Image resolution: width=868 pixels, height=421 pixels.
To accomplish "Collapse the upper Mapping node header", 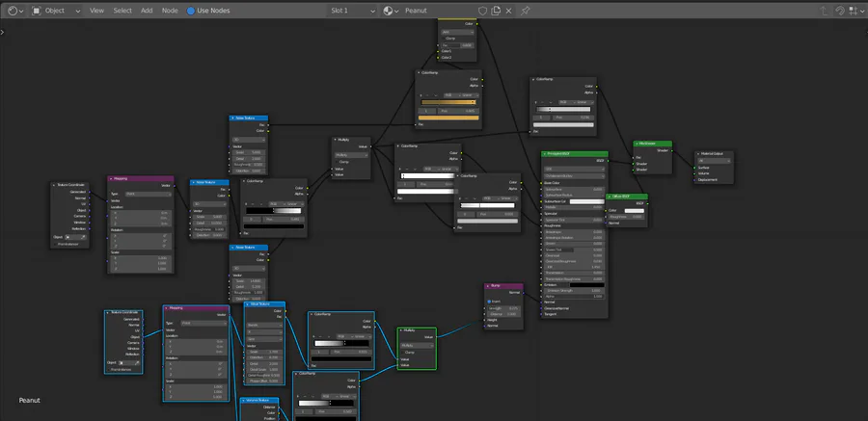I will 111,178.
